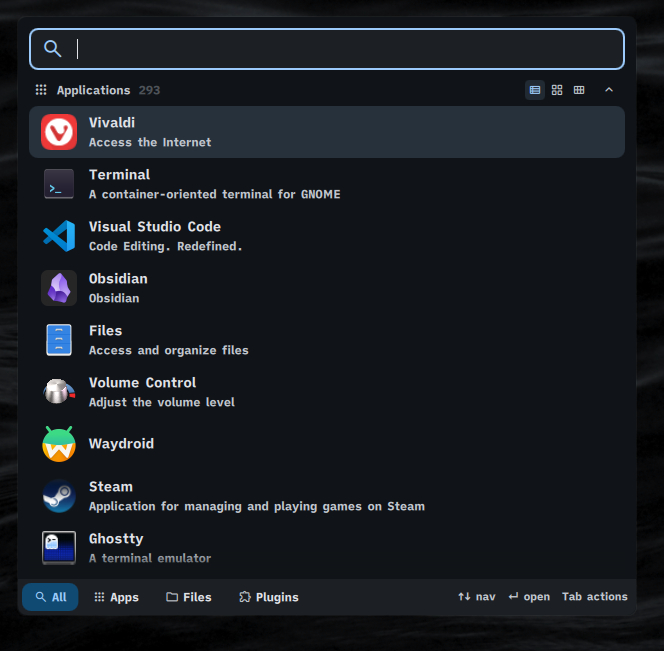
Task: Switch to compact grid view layout
Action: point(579,90)
